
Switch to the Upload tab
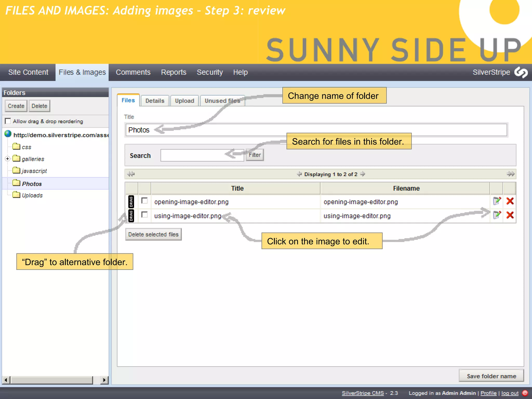point(184,101)
